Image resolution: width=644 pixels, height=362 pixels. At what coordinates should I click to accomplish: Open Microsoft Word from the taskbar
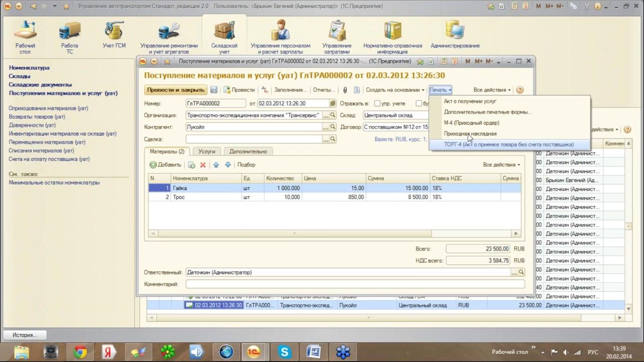pyautogui.click(x=313, y=352)
